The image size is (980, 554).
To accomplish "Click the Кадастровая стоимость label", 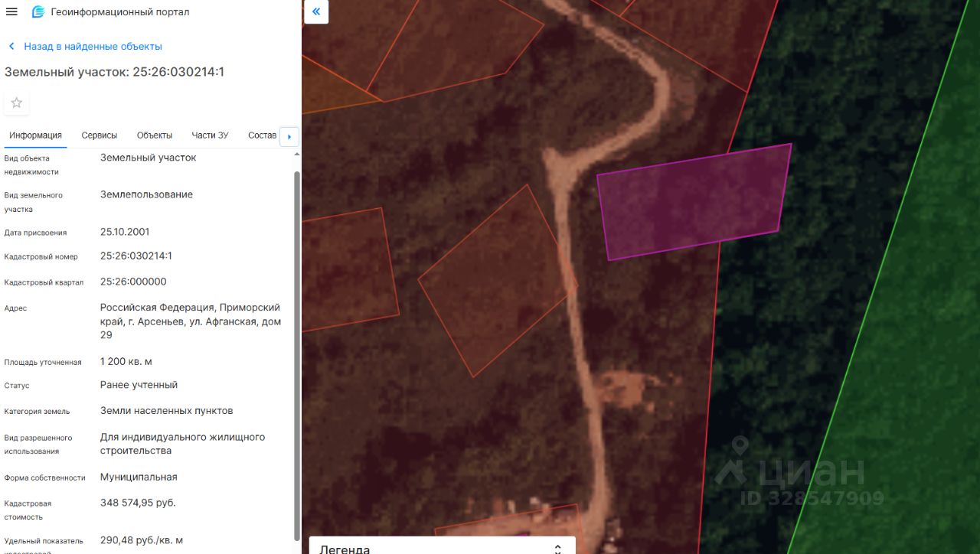I will (28, 510).
